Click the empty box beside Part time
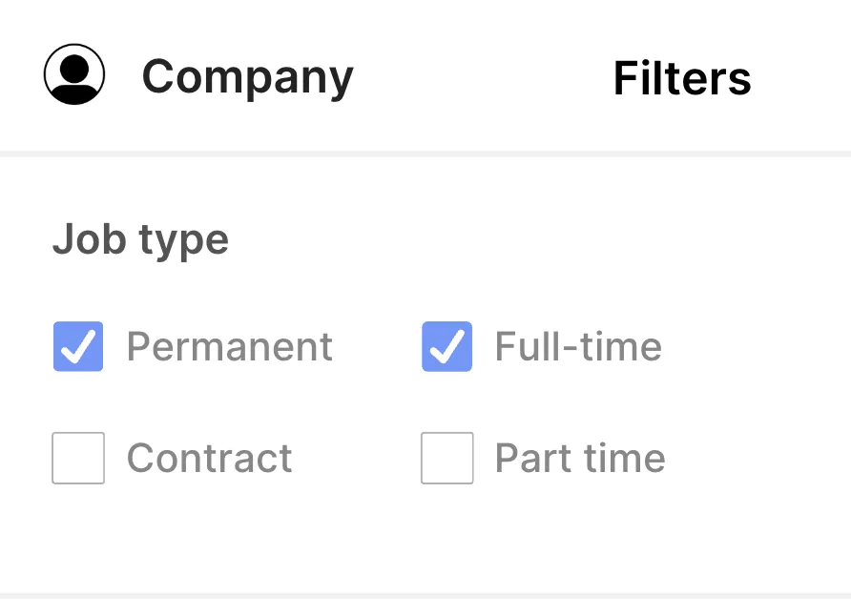The height and width of the screenshot is (616, 851). coord(446,458)
